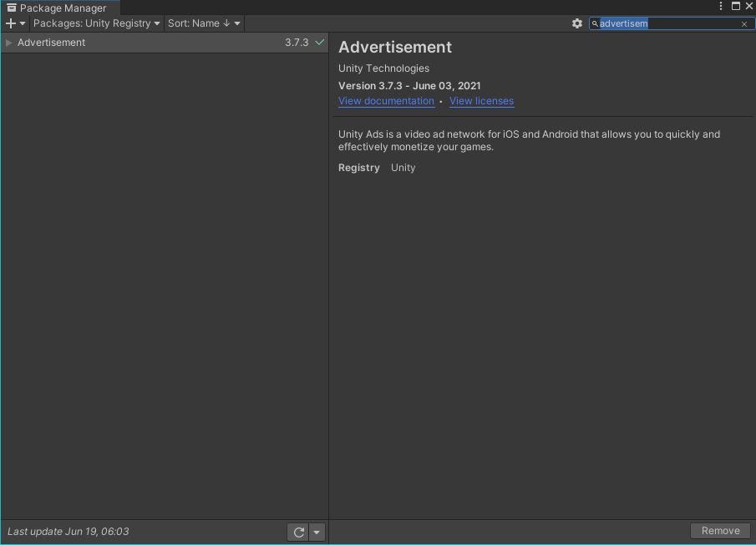756x545 pixels.
Task: Open the View licenses link
Action: click(x=482, y=101)
